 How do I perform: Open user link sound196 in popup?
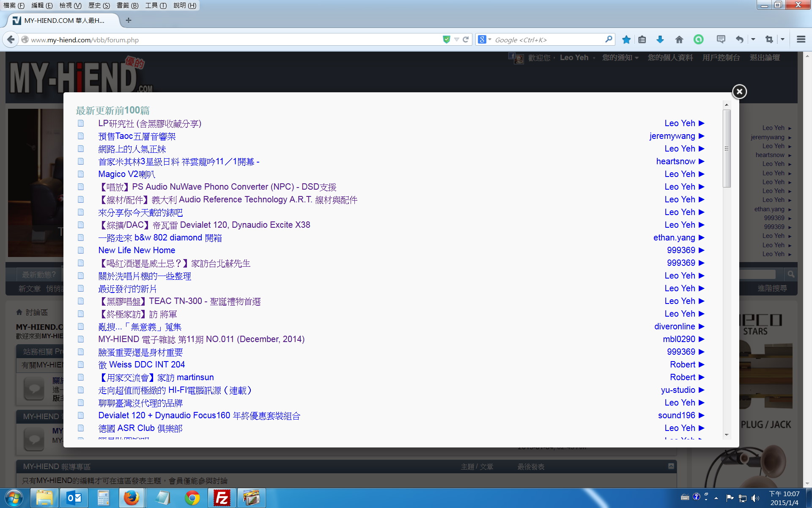(676, 415)
